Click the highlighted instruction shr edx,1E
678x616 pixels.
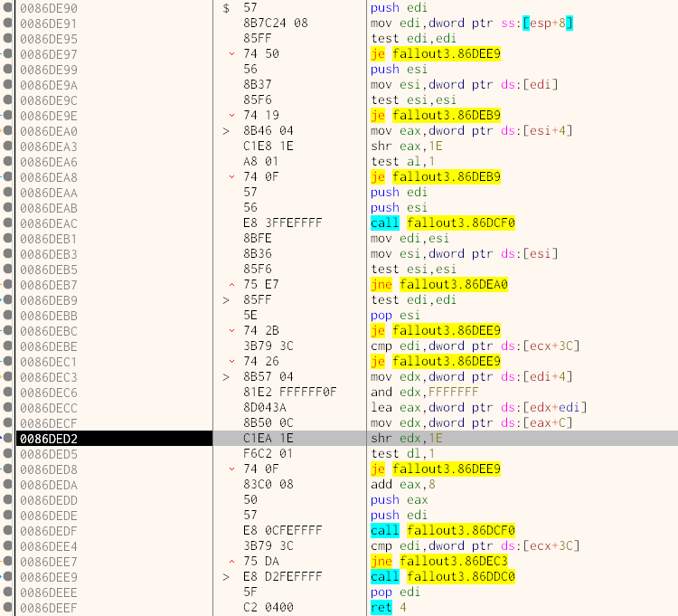tap(407, 438)
